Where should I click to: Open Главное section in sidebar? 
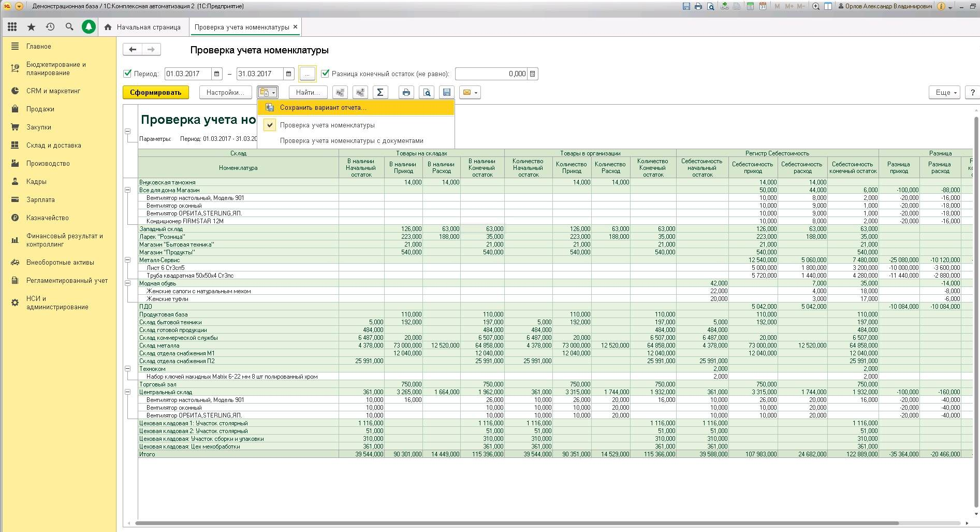click(39, 46)
